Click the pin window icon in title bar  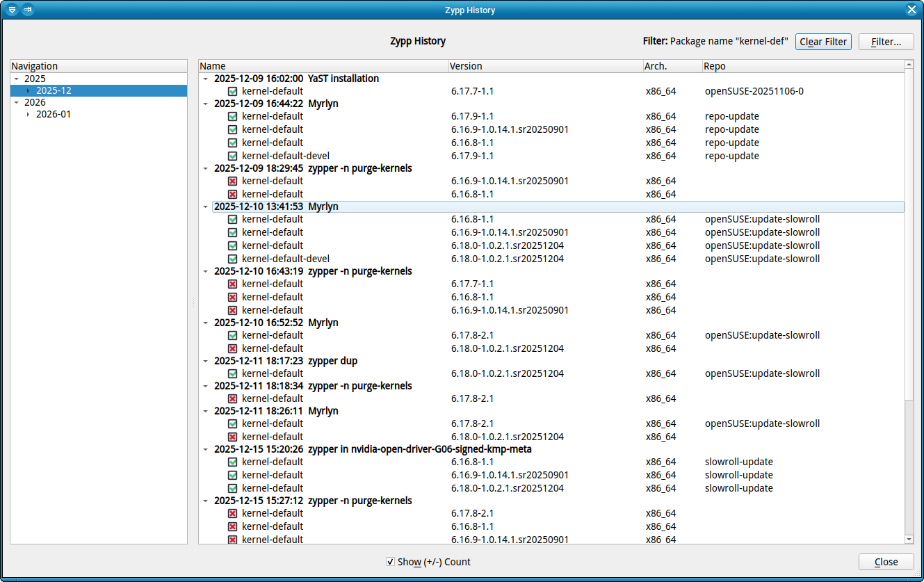(27, 10)
